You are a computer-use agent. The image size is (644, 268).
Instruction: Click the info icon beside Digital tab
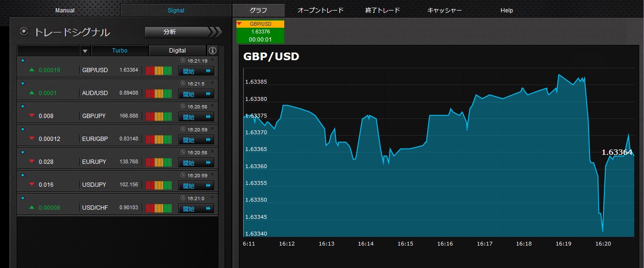pyautogui.click(x=213, y=51)
